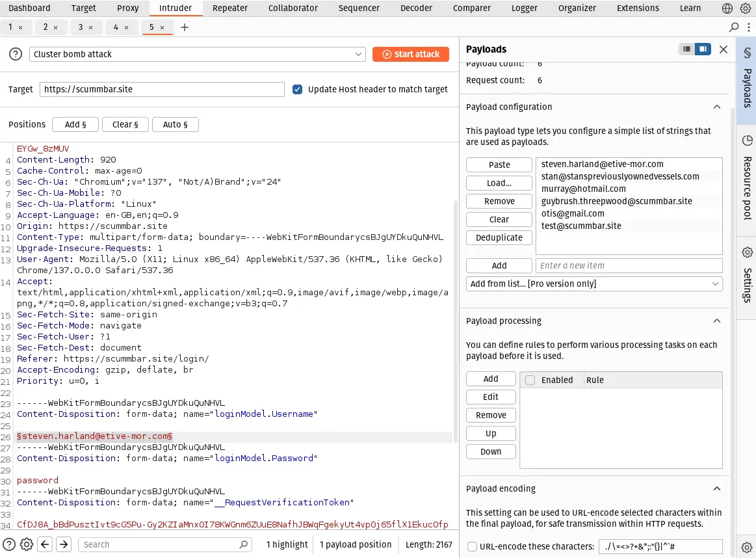Open Add from list dropdown
This screenshot has width=756, height=558.
point(594,284)
